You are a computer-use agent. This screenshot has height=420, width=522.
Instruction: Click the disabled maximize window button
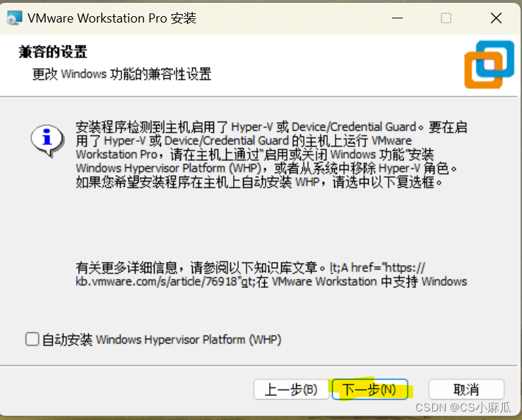pyautogui.click(x=446, y=18)
